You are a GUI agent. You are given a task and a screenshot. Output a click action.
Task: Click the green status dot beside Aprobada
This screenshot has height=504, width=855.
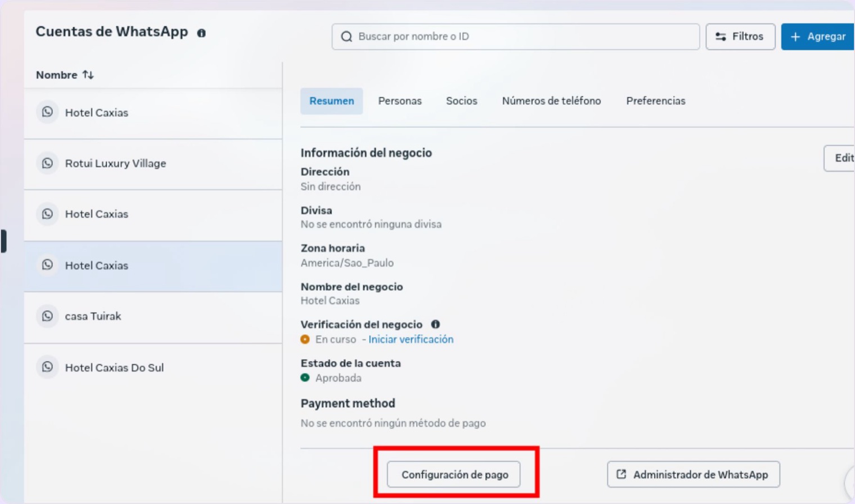(x=305, y=378)
